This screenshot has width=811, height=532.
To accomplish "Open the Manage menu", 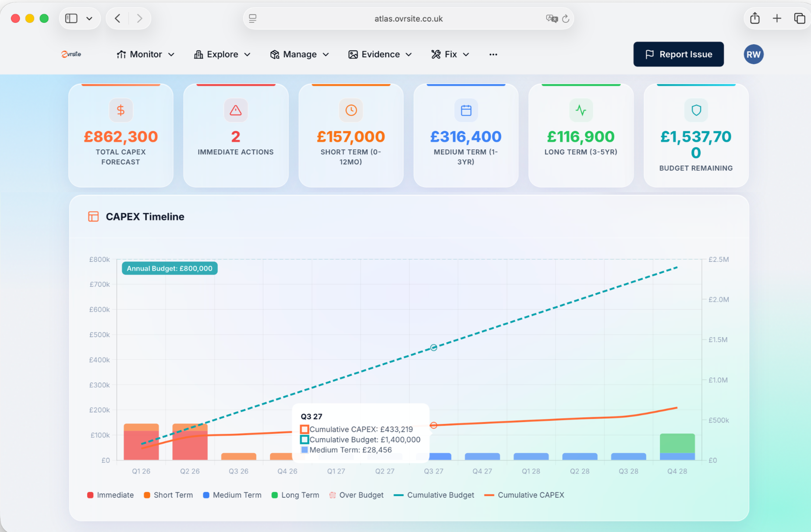I will 299,54.
